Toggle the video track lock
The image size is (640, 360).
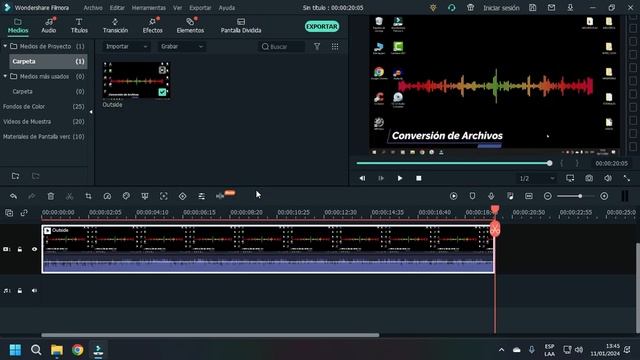[20, 249]
